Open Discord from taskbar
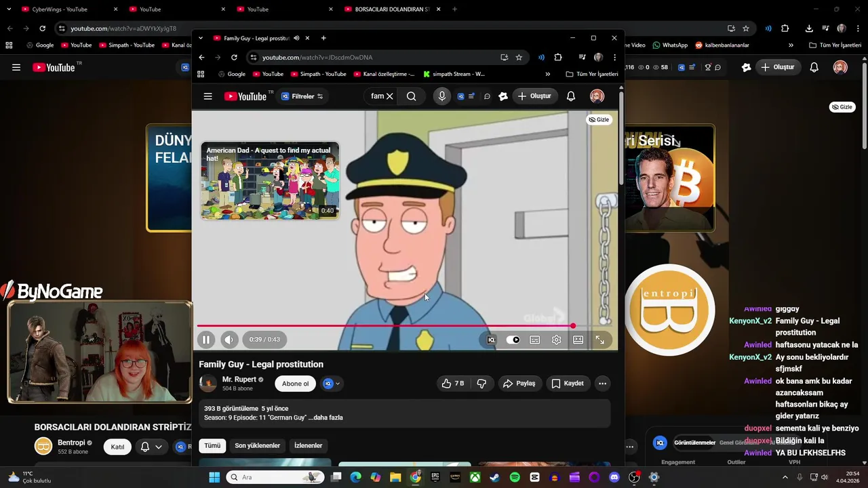Viewport: 868px width, 488px height. 614,477
